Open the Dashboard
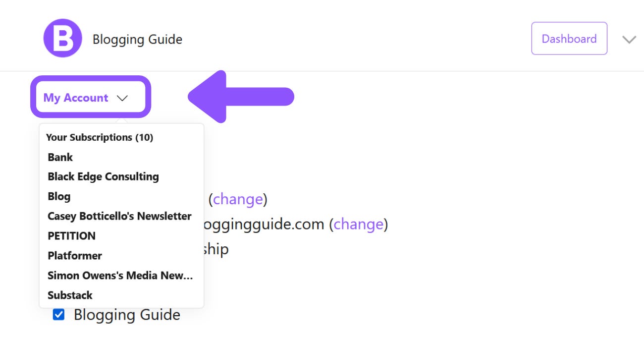The width and height of the screenshot is (644, 342). point(569,38)
